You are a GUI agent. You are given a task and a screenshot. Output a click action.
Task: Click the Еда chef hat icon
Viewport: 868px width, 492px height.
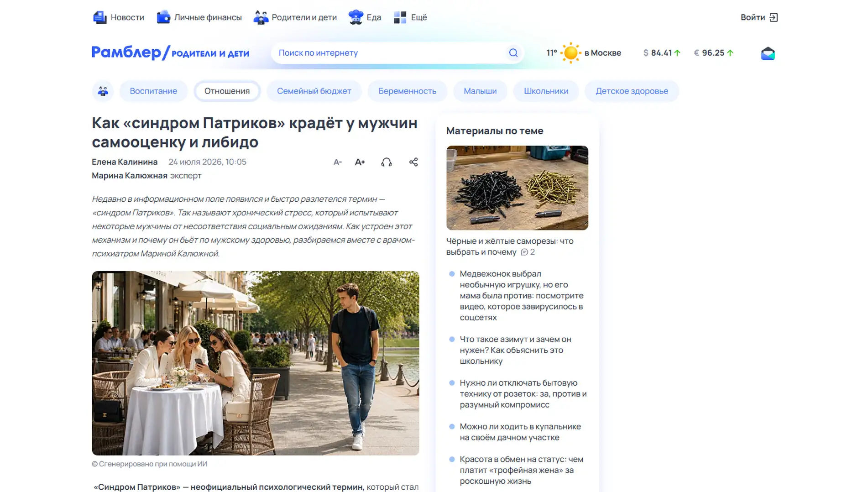(356, 17)
